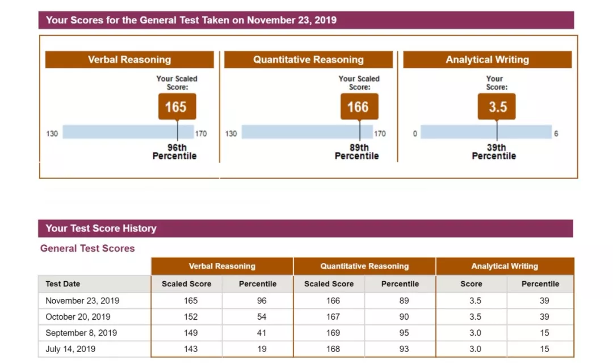
Task: Click the 'General Test Scores' subheading
Action: [x=87, y=248]
